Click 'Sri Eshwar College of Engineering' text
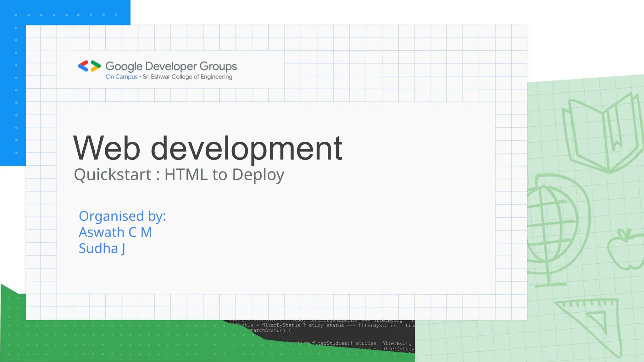 click(x=187, y=77)
